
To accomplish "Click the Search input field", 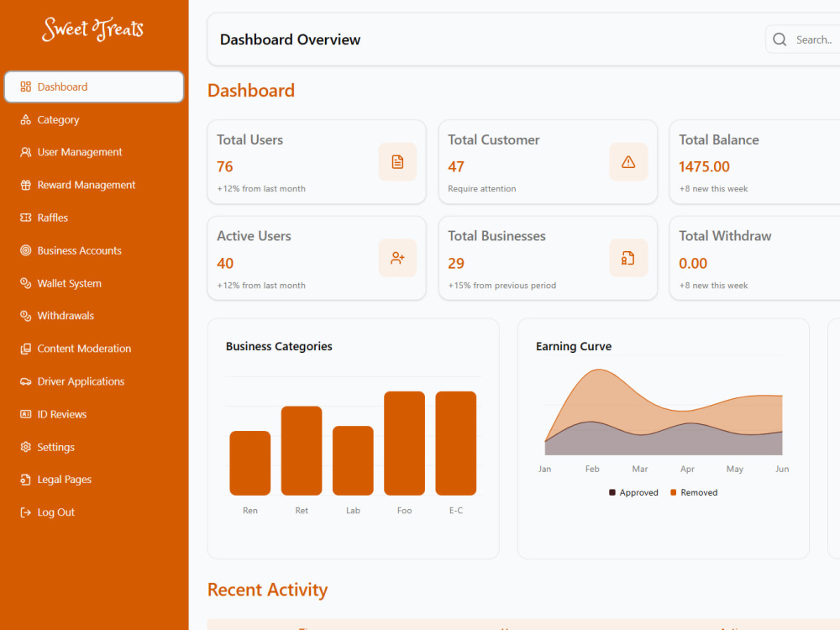I will (x=804, y=39).
